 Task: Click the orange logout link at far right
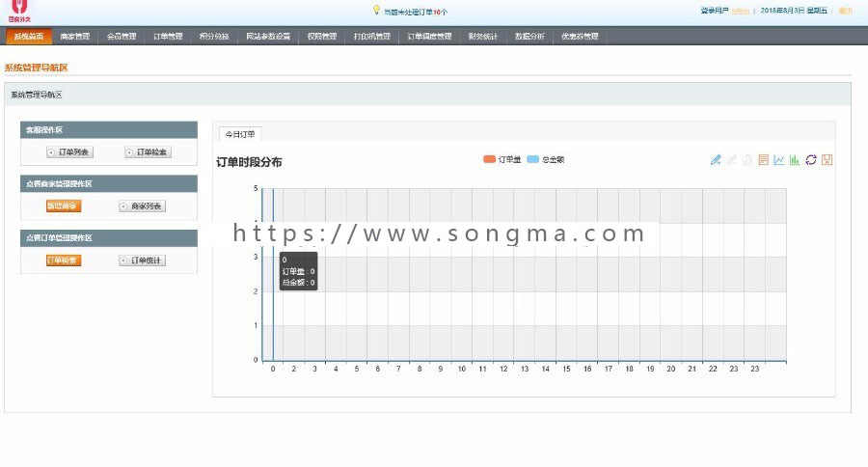point(845,11)
